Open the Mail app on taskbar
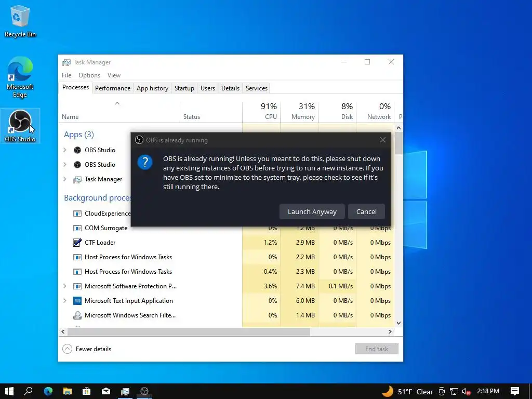 (x=106, y=391)
